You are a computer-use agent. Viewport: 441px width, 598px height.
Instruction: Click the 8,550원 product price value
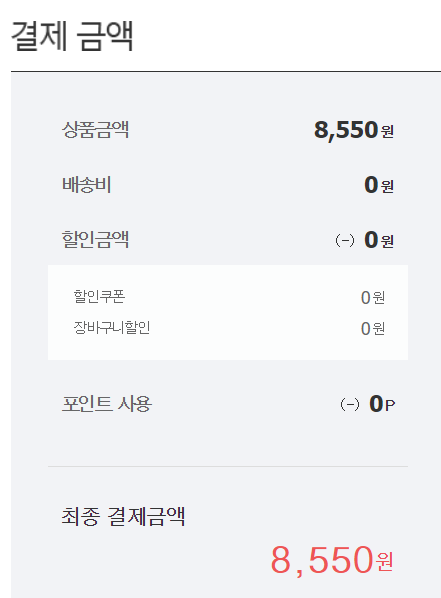point(354,130)
